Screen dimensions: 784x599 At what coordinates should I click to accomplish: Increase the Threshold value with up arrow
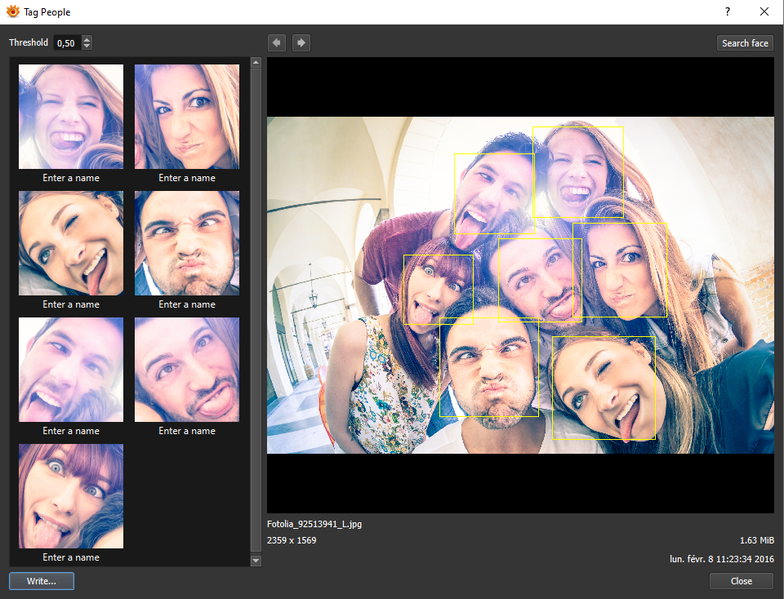coord(87,39)
